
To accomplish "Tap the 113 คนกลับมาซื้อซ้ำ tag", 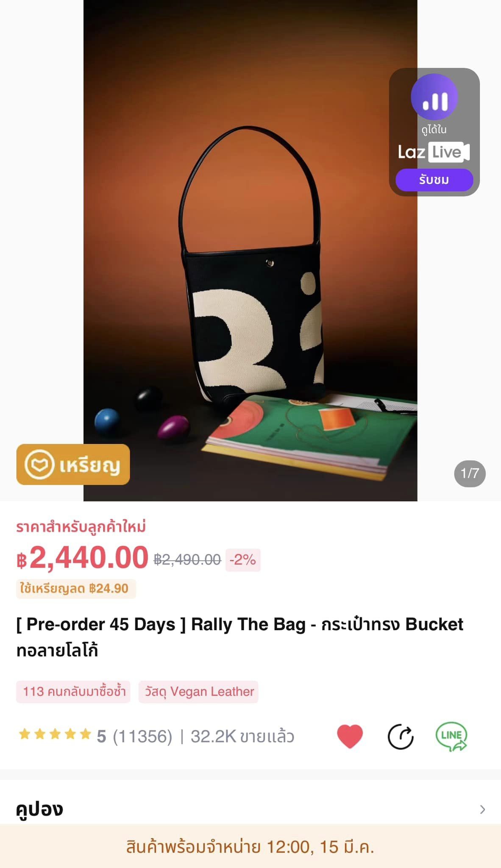I will [x=73, y=692].
